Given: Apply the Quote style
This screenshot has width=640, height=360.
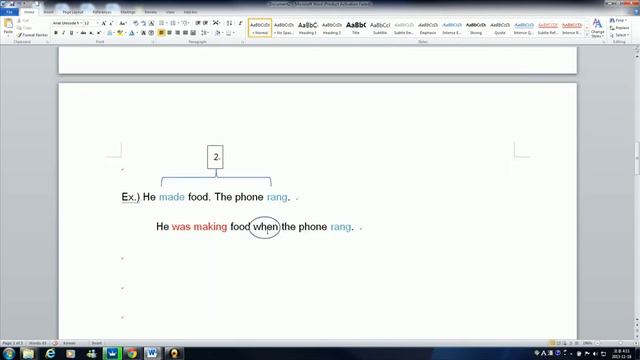Looking at the screenshot, I should (x=500, y=28).
